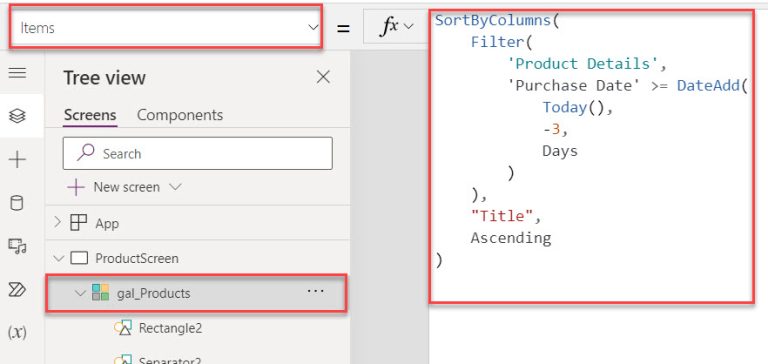This screenshot has width=768, height=364.
Task: Switch to the Screens tab
Action: (x=90, y=115)
